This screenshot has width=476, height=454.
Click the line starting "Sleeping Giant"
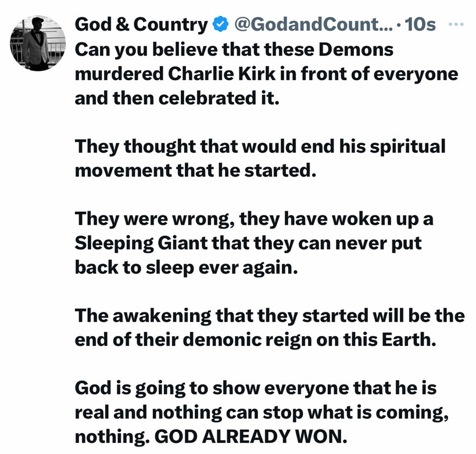(248, 243)
